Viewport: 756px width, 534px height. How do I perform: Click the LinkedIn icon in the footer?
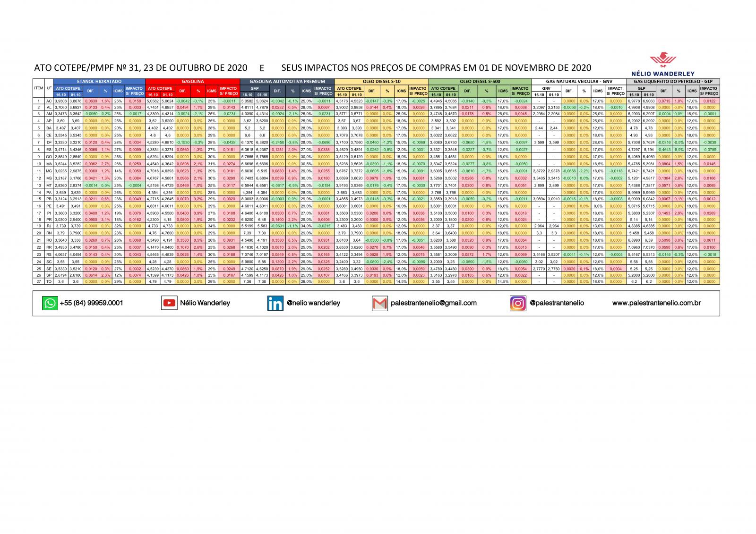tap(275, 303)
